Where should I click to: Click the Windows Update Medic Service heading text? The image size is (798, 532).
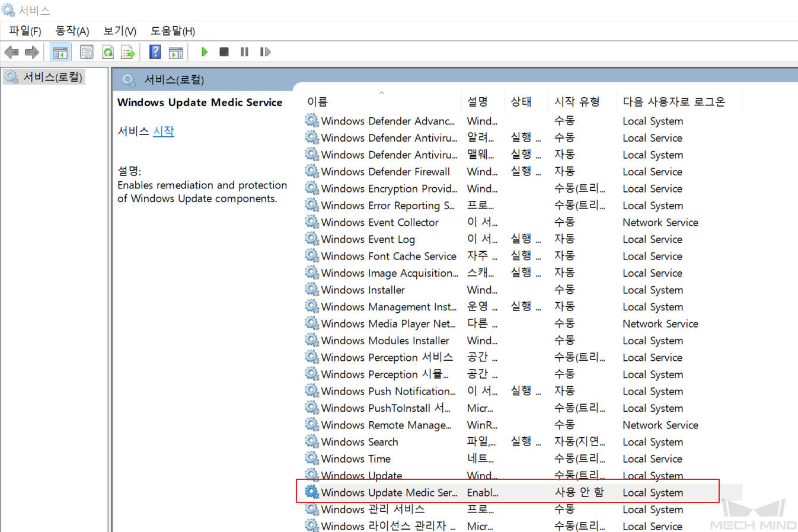click(200, 102)
